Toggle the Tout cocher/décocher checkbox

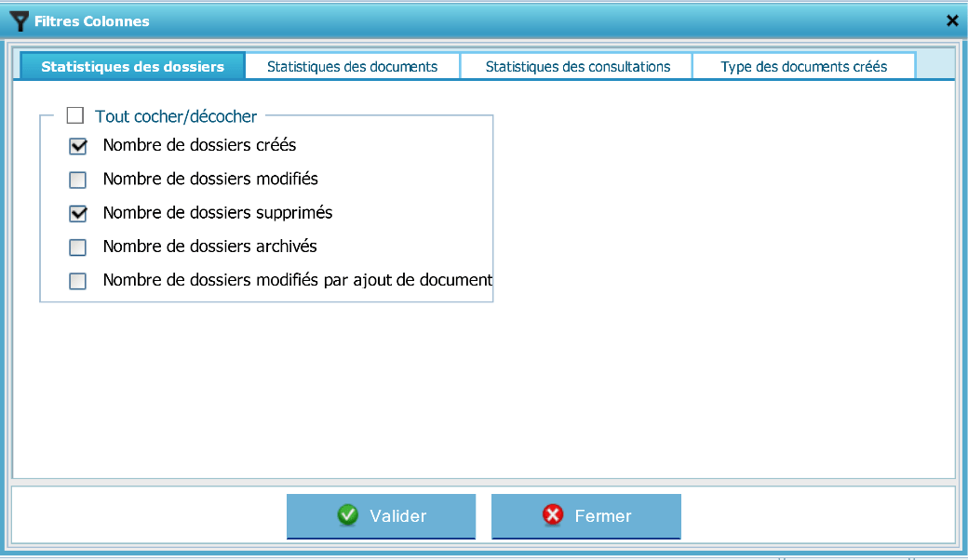coord(75,116)
